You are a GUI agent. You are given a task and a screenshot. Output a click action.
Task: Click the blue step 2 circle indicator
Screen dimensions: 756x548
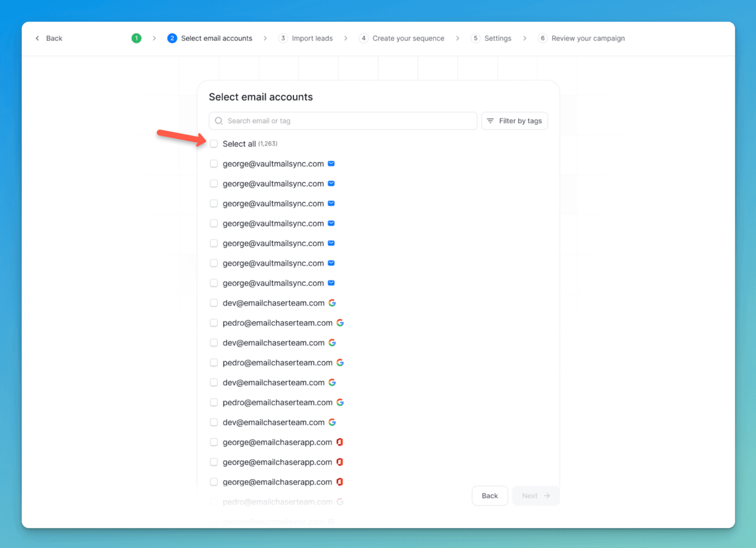pyautogui.click(x=172, y=38)
